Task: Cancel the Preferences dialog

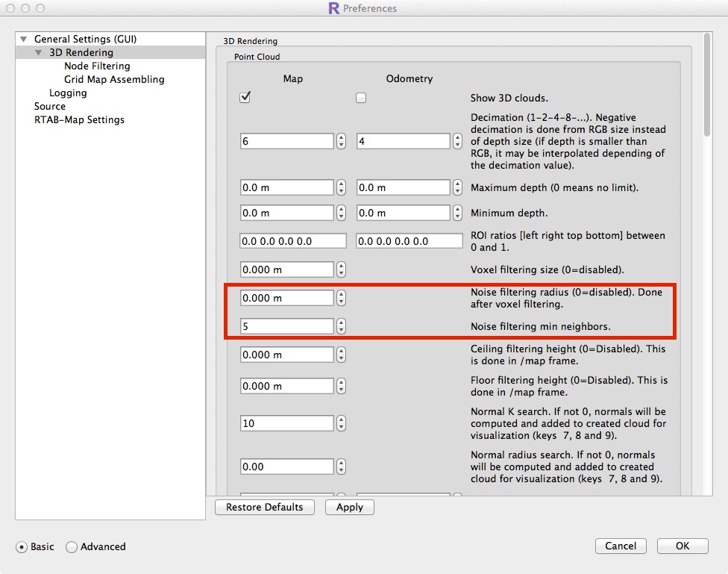Action: pos(621,546)
